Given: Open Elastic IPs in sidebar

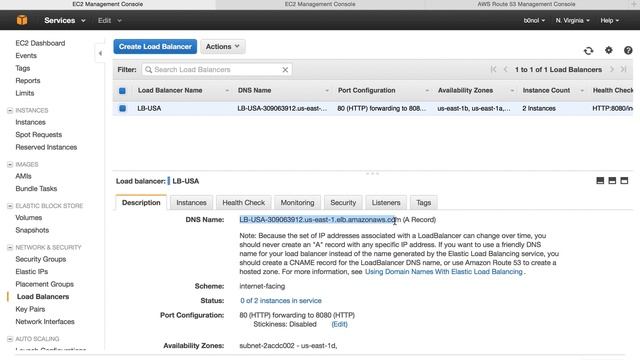Looking at the screenshot, I should click(x=31, y=272).
